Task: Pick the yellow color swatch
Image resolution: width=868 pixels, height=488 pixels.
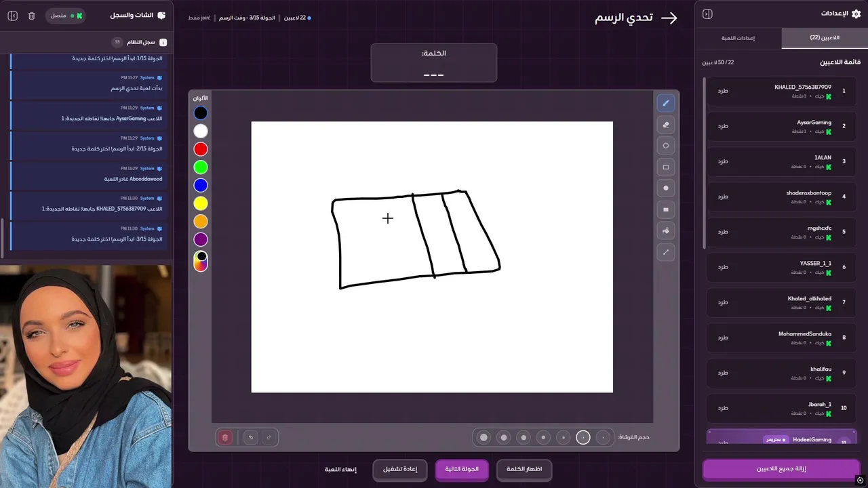Action: tap(201, 203)
